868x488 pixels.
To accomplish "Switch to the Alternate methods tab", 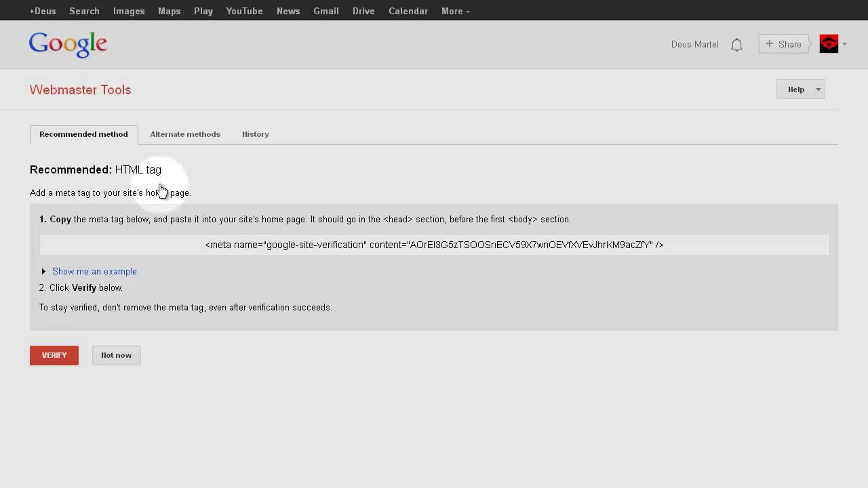I will click(185, 134).
